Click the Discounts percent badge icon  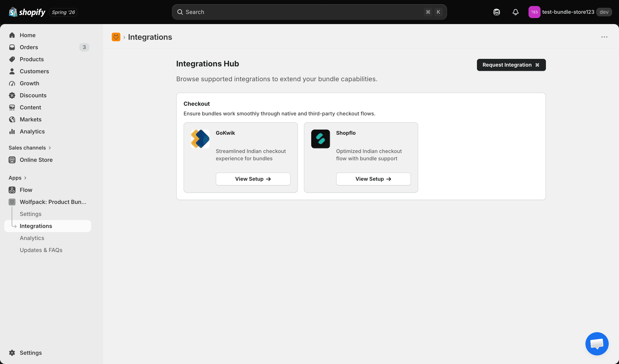click(x=12, y=95)
